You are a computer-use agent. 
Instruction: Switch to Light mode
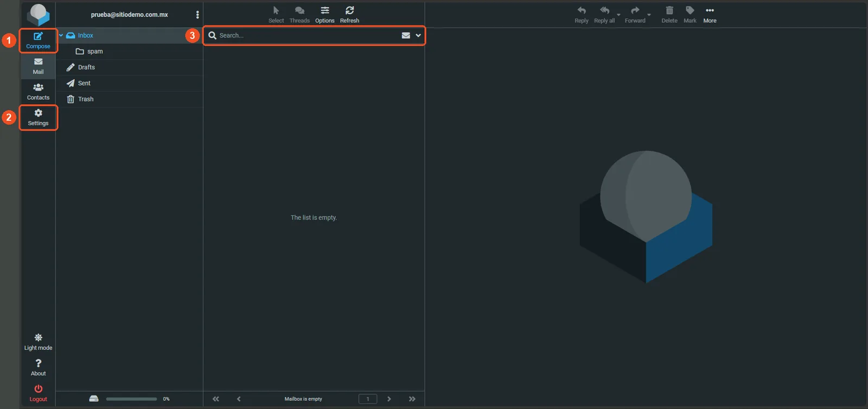click(38, 342)
